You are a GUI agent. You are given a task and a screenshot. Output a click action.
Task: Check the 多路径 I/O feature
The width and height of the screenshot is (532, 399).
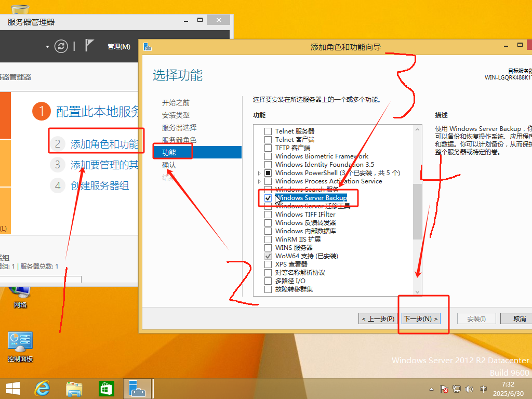click(x=268, y=281)
